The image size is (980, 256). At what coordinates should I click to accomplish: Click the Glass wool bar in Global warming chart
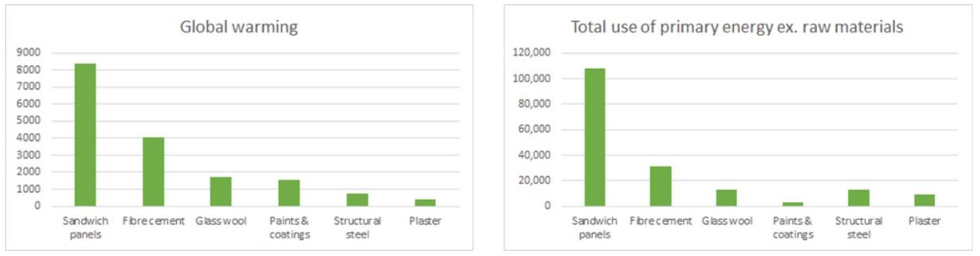point(221,191)
